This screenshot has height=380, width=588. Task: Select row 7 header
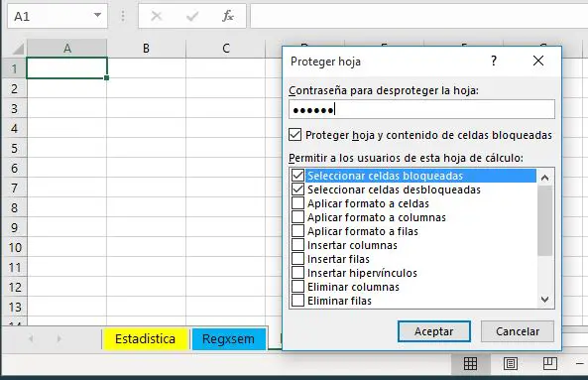[14, 188]
